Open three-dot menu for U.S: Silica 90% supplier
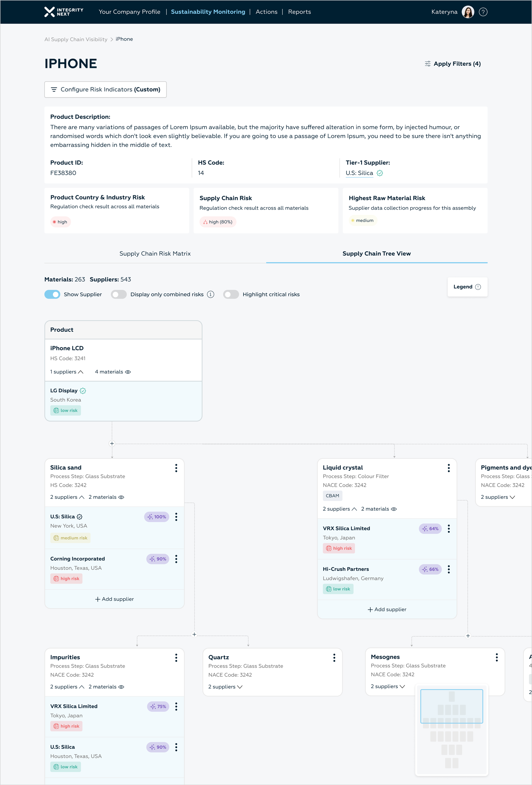Image resolution: width=532 pixels, height=785 pixels. click(176, 747)
